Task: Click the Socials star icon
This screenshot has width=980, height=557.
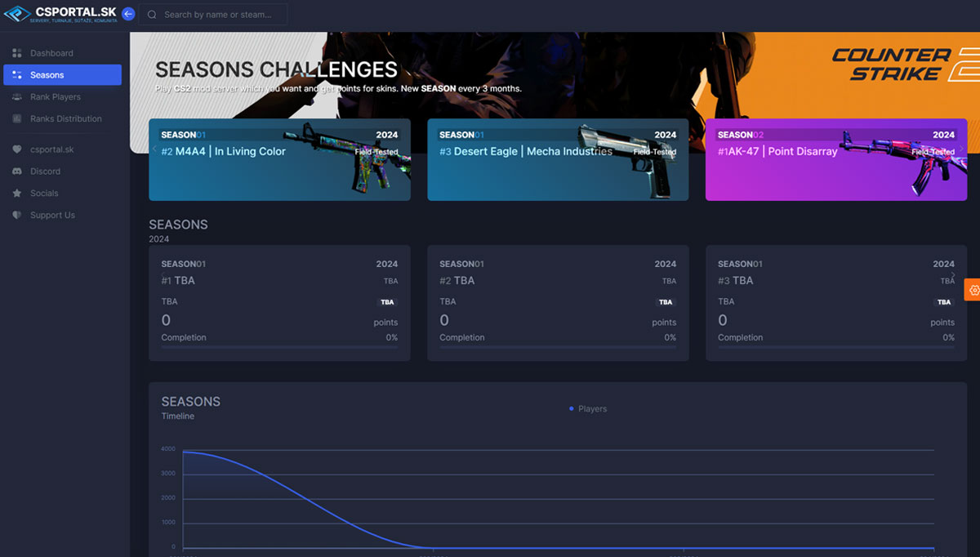Action: (x=17, y=194)
